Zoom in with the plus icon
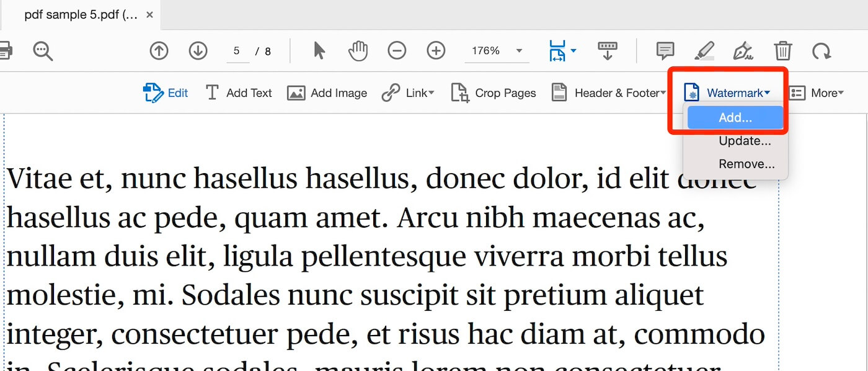 pos(436,51)
